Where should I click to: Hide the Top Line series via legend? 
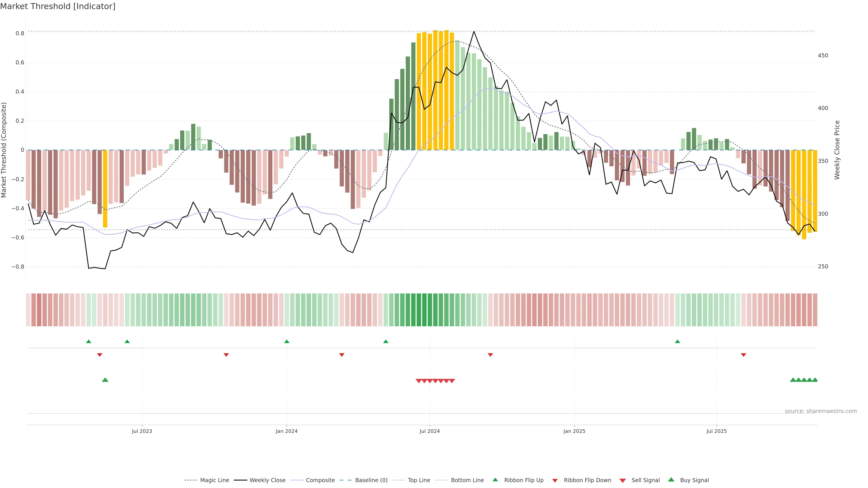(419, 480)
